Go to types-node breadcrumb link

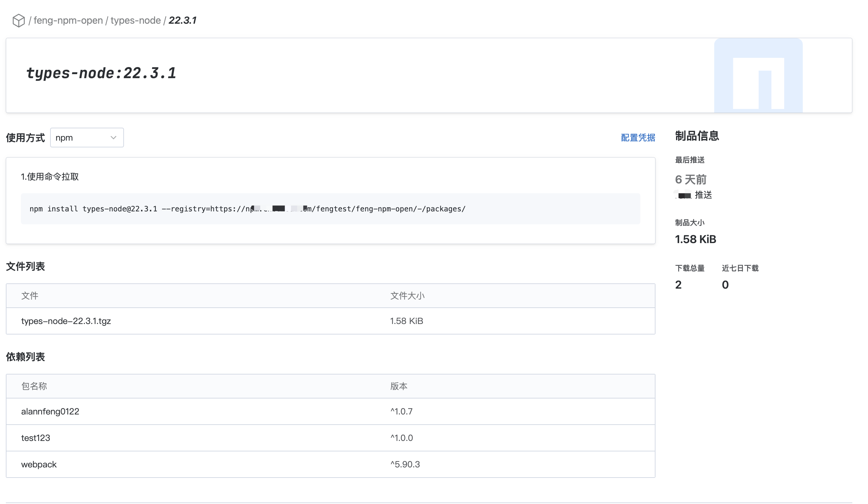135,21
